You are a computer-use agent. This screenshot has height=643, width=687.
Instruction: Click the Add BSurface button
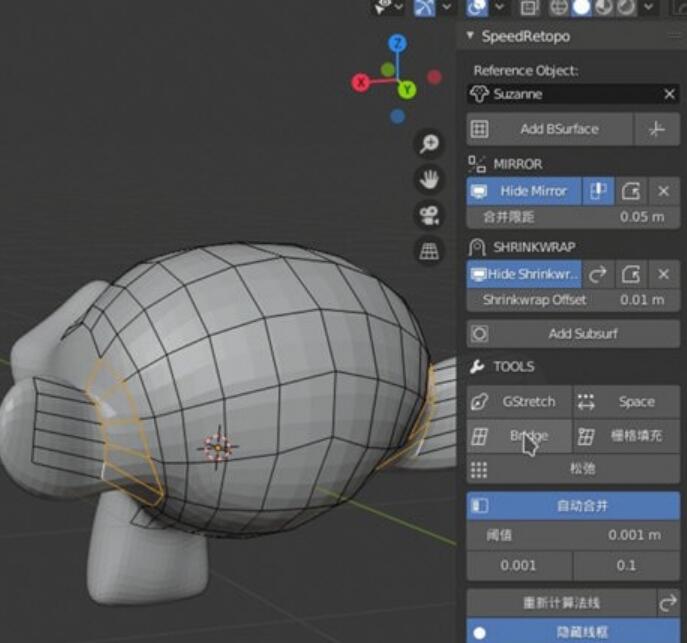point(550,129)
